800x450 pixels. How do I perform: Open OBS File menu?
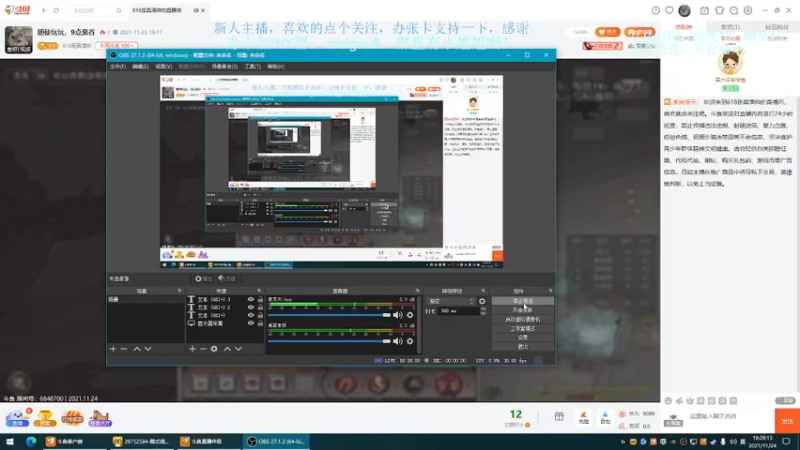(118, 66)
